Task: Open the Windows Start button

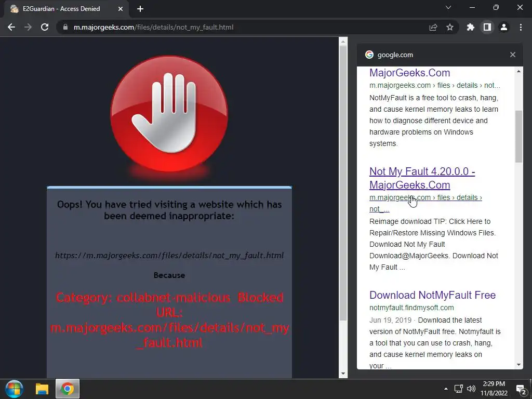Action: click(14, 389)
